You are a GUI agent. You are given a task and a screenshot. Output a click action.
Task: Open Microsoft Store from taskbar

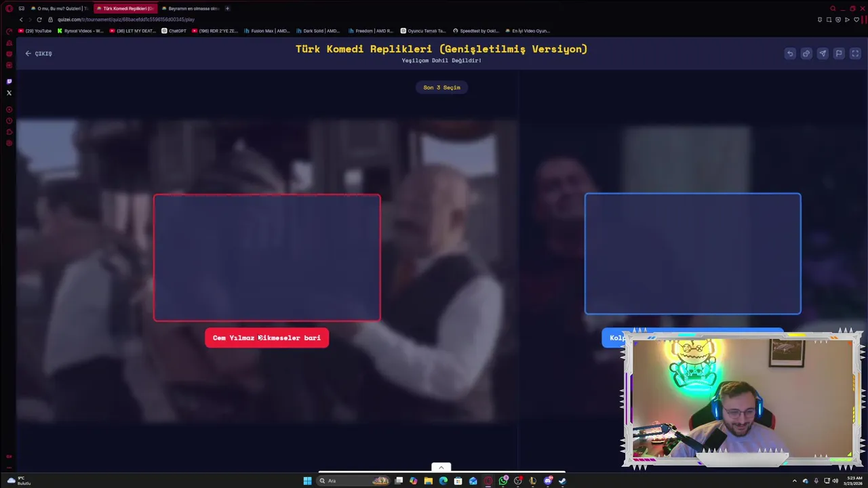pyautogui.click(x=458, y=481)
